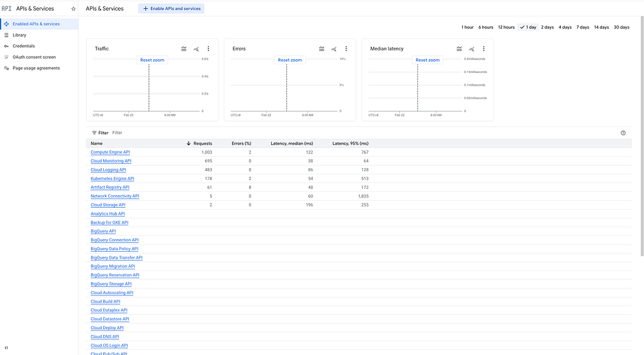Open Enabled APIs & services sidebar item
Screen dimensions: 644x355
click(x=40, y=24)
